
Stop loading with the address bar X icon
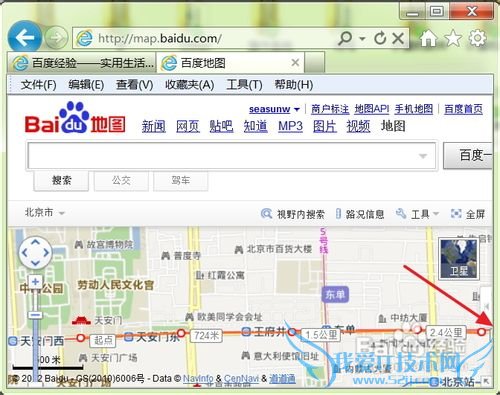[398, 38]
